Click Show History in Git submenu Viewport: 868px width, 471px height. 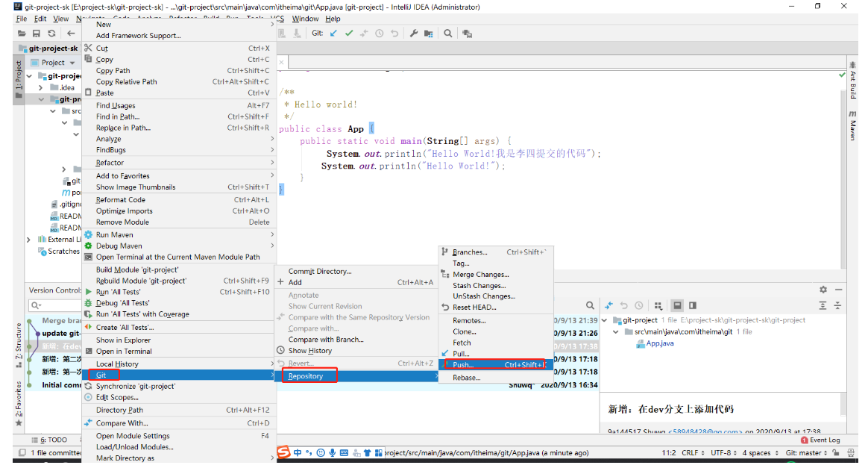pos(357,351)
